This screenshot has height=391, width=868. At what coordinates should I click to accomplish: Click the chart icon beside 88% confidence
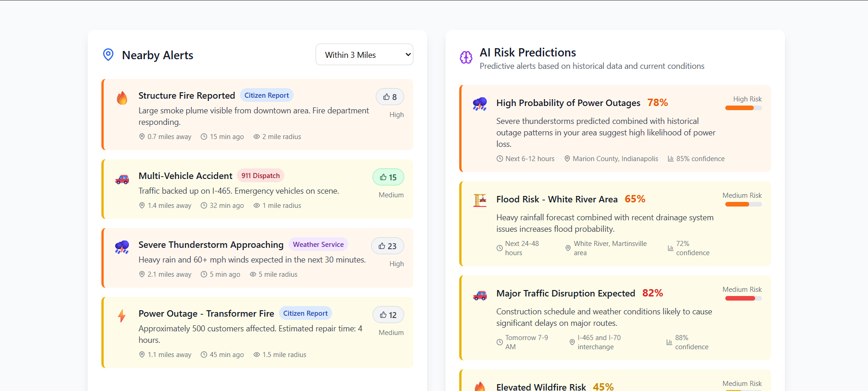tap(669, 342)
